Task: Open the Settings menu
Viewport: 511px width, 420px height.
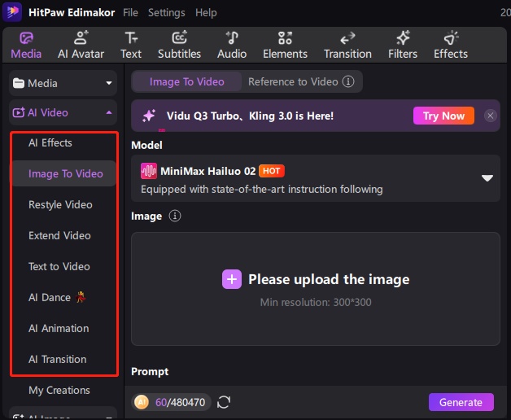Action: 167,13
